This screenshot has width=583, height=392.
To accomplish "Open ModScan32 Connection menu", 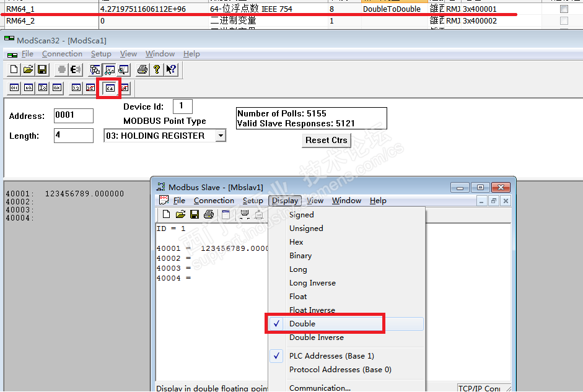I will (62, 54).
